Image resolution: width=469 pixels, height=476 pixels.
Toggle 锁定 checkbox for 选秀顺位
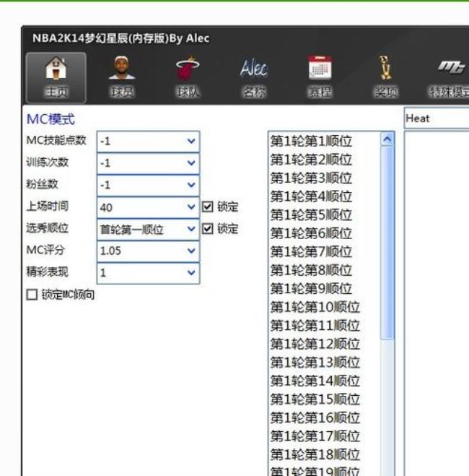208,228
